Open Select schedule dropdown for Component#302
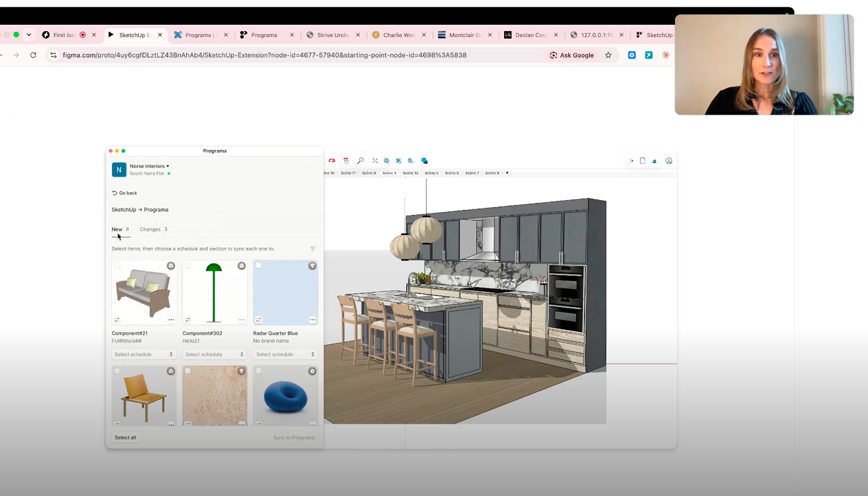Viewport: 868px width, 496px height. click(x=215, y=355)
